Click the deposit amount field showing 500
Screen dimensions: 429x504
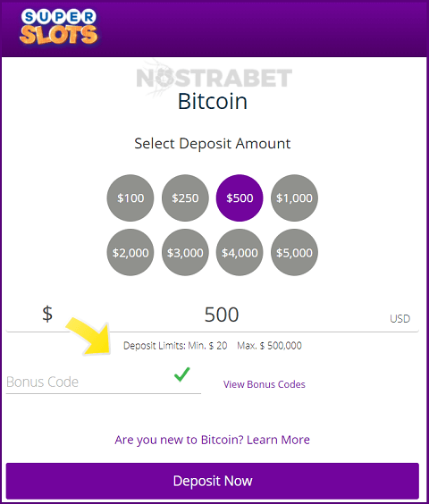(212, 315)
